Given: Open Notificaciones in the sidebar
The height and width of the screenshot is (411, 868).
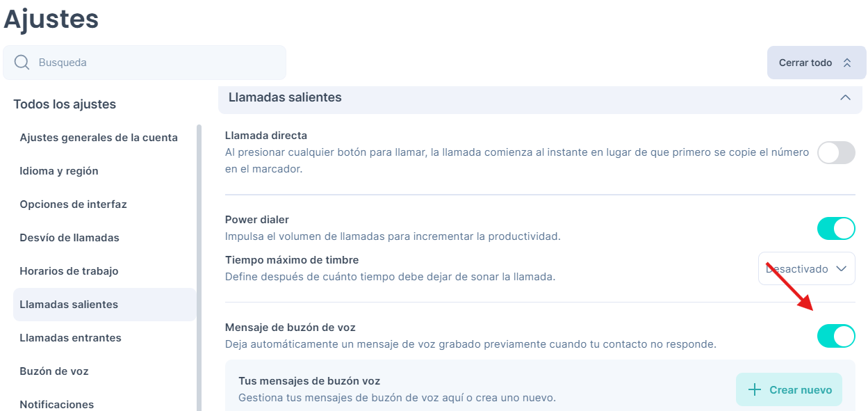Looking at the screenshot, I should pyautogui.click(x=57, y=403).
